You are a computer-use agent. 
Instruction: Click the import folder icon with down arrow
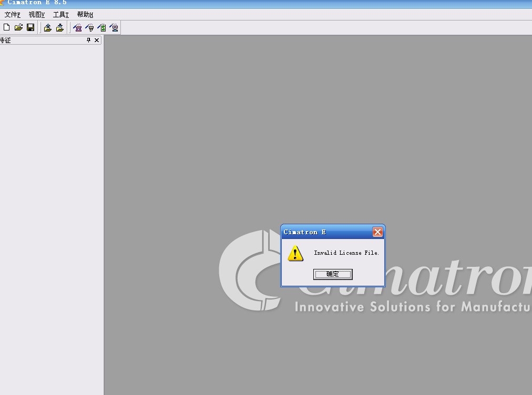[x=60, y=28]
